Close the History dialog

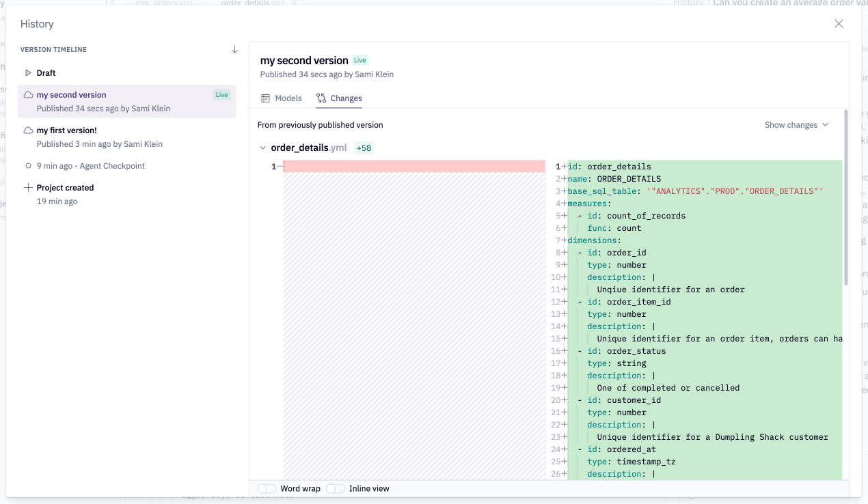[x=839, y=24]
